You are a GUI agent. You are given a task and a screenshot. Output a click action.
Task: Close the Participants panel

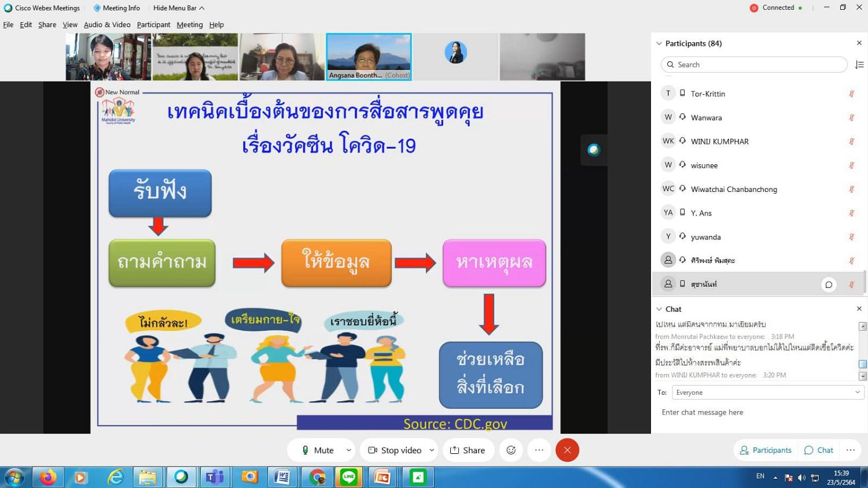pos(859,43)
